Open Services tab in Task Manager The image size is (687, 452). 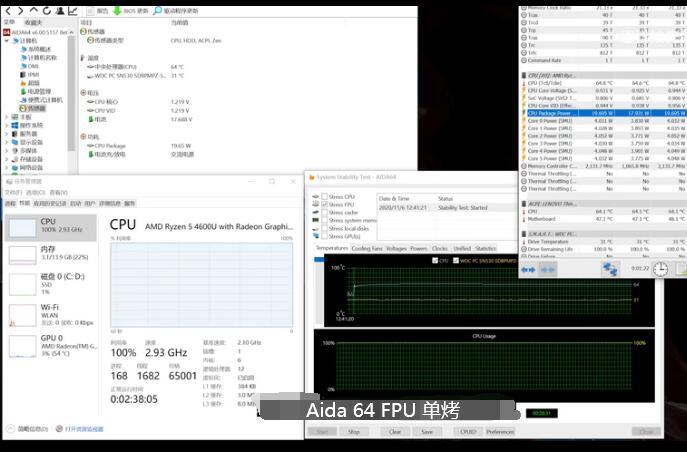(130, 203)
